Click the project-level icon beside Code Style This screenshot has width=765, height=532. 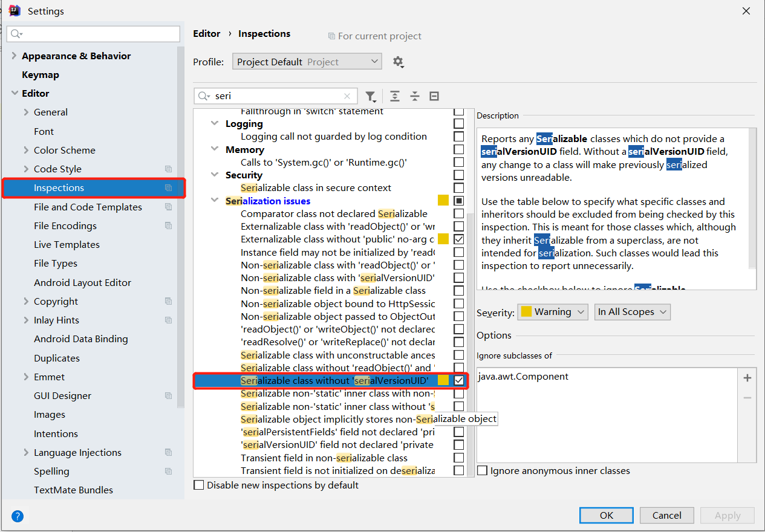pos(169,169)
